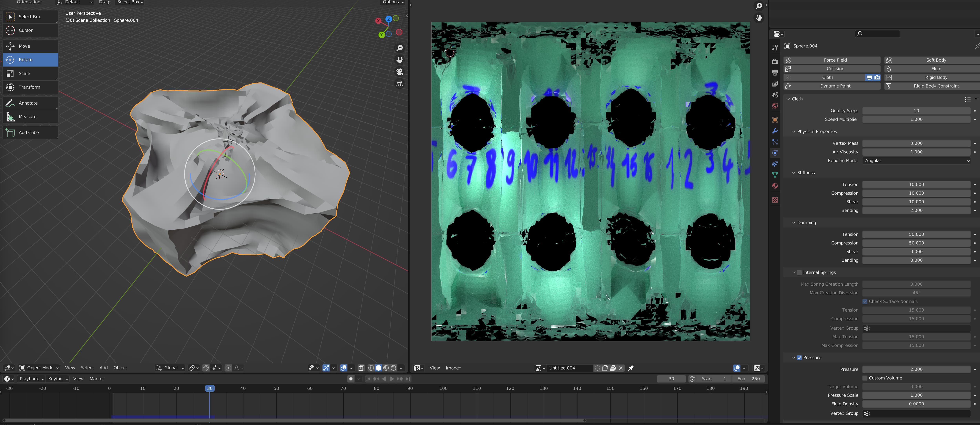Select the Transform tool

(x=30, y=87)
